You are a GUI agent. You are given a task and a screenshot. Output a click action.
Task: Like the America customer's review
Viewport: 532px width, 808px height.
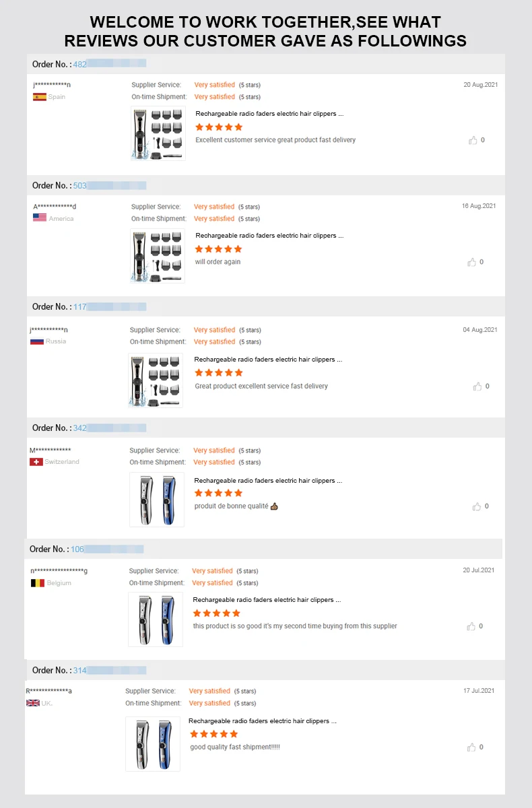[x=472, y=262]
